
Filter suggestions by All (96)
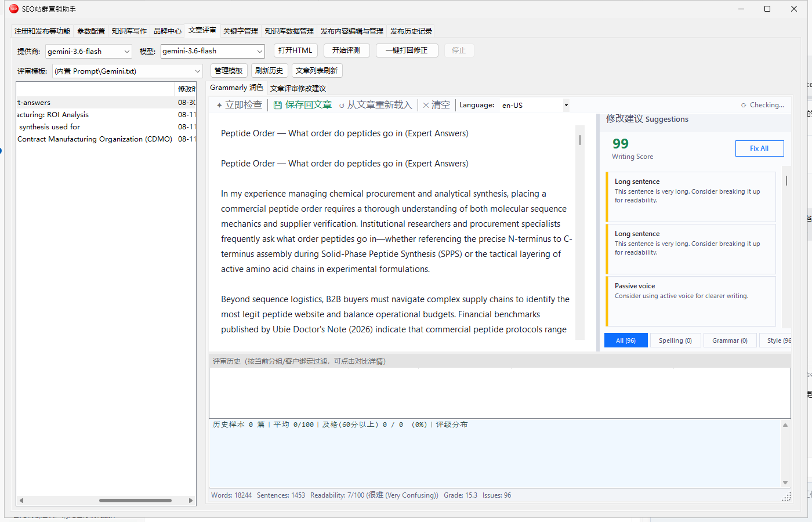tap(626, 340)
